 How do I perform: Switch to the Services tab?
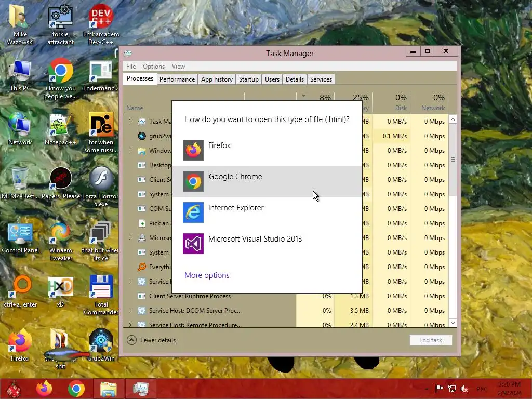321,79
